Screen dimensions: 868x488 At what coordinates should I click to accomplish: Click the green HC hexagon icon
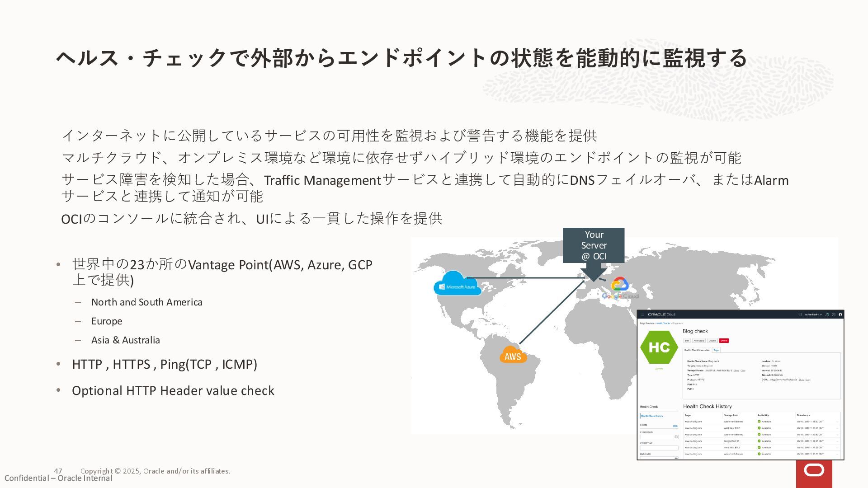click(659, 347)
